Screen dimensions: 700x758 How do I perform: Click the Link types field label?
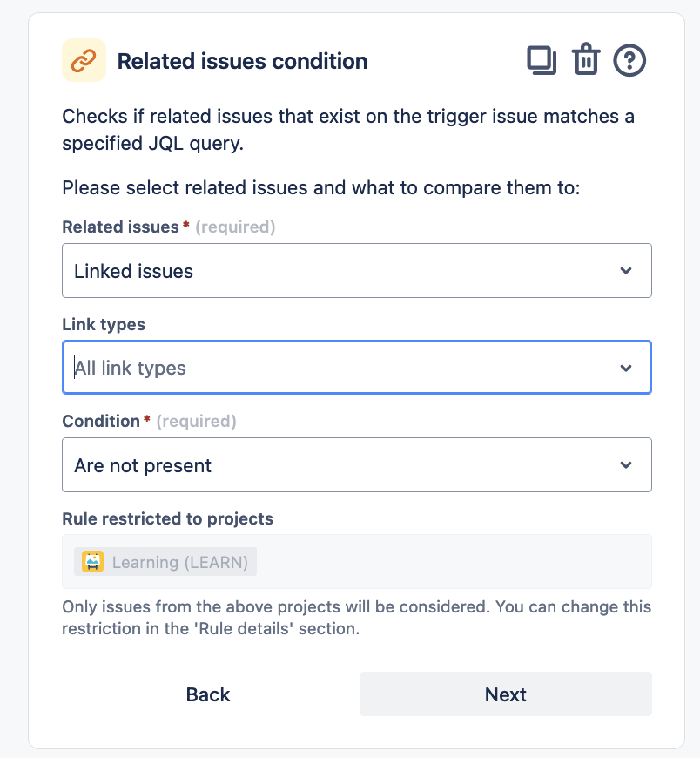pos(104,324)
